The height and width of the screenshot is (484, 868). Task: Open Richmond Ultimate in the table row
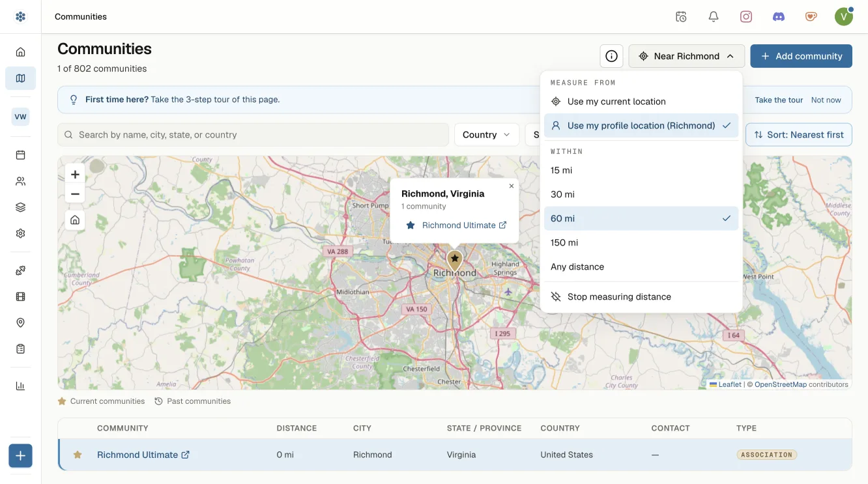[143, 455]
